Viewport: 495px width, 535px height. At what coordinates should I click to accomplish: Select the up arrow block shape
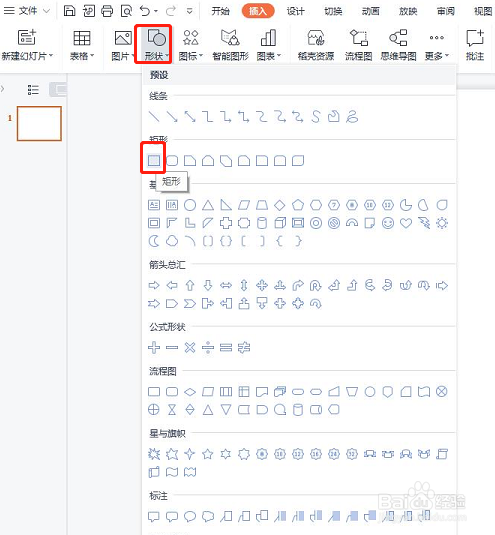(x=190, y=285)
